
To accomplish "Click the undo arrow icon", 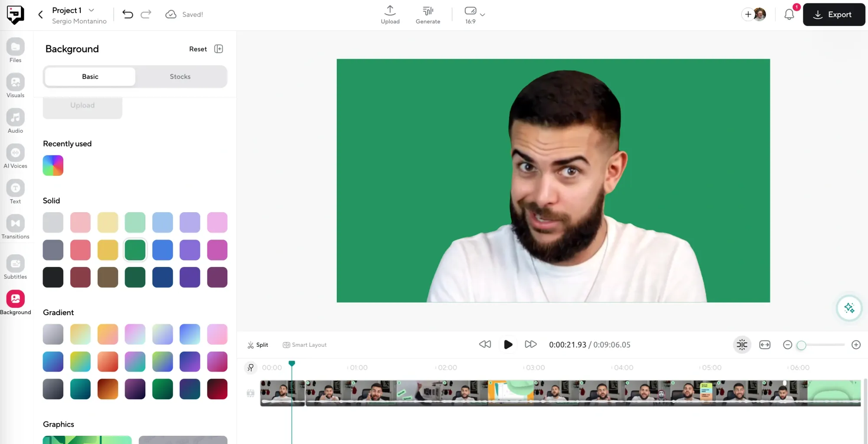I will click(128, 14).
